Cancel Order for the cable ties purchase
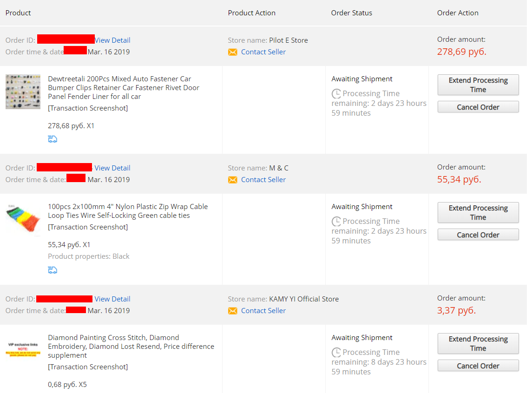The image size is (532, 393). point(478,235)
